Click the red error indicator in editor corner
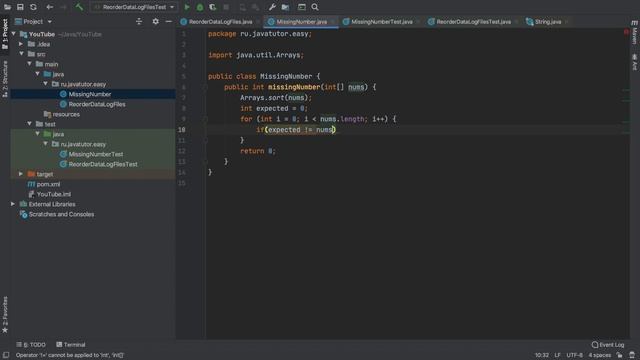Image resolution: width=640 pixels, height=360 pixels. pos(626,32)
